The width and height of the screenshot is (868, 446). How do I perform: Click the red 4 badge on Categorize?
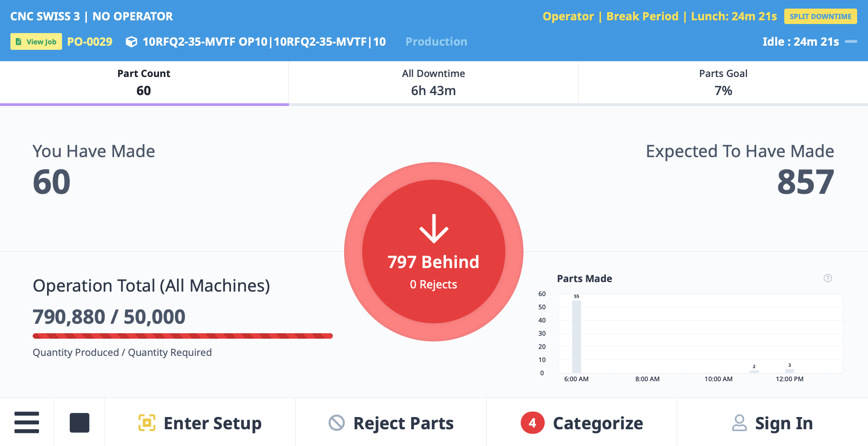[532, 422]
